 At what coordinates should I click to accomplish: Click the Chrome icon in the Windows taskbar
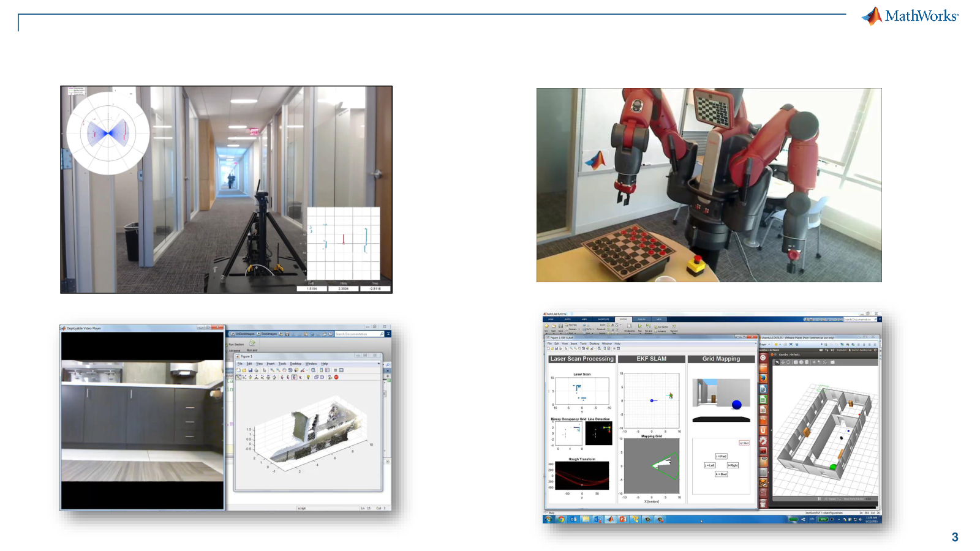tap(561, 519)
